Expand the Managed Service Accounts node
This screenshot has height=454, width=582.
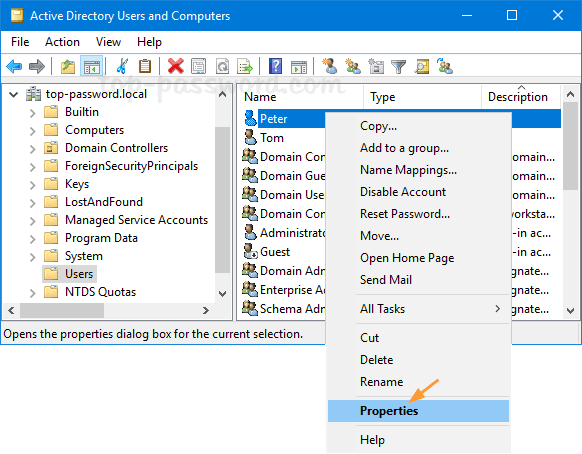click(x=33, y=221)
